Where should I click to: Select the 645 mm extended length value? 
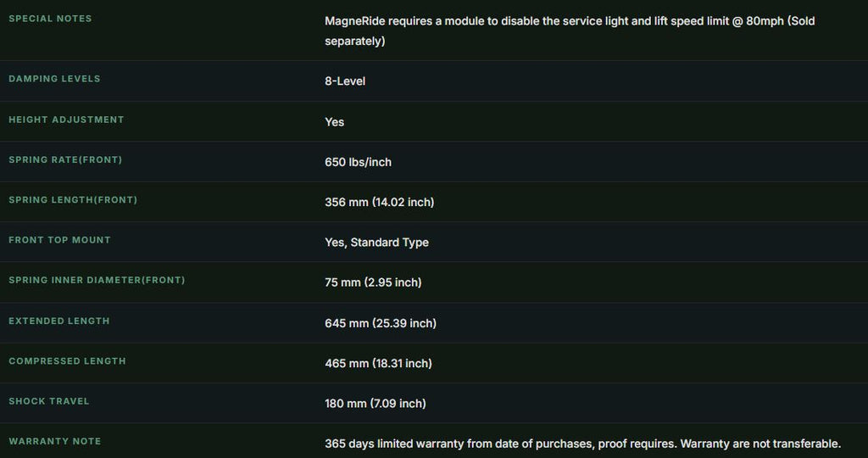pos(381,323)
